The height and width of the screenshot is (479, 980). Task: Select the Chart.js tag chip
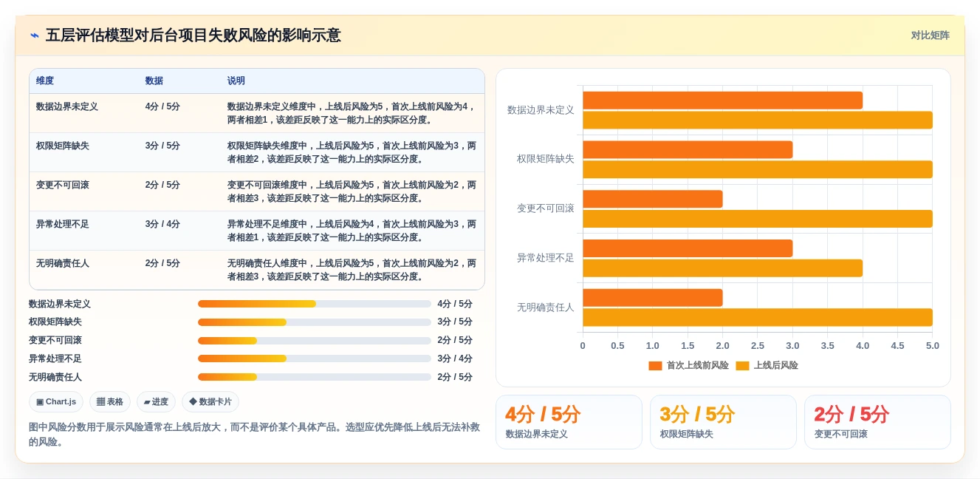(56, 402)
